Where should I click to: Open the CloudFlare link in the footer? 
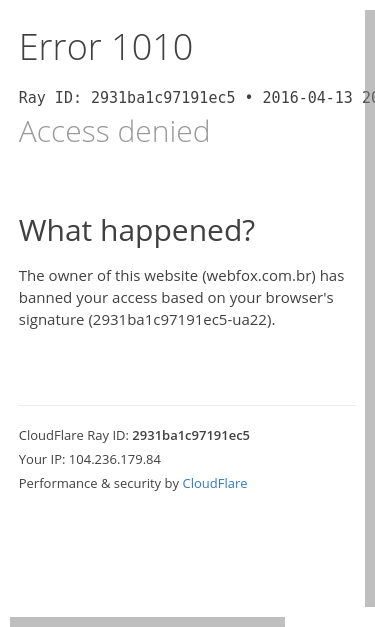(x=215, y=483)
